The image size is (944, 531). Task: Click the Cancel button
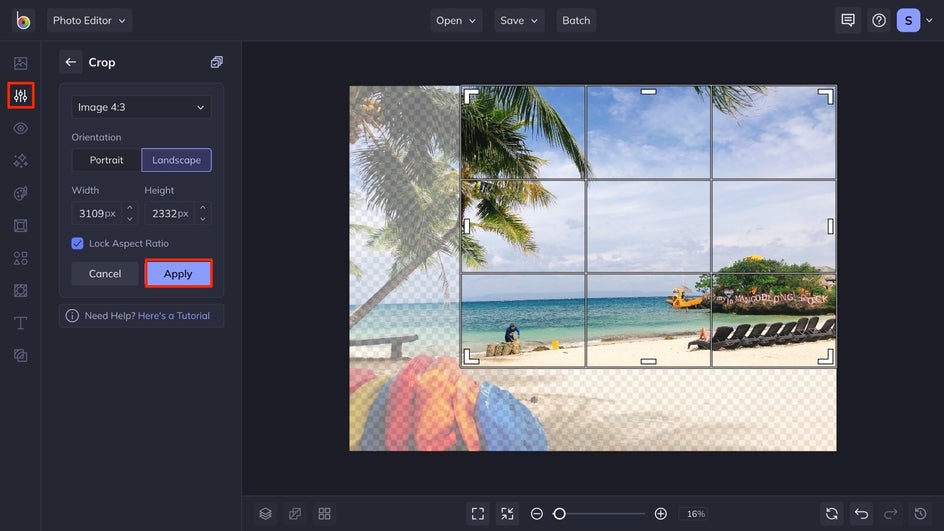(x=105, y=273)
